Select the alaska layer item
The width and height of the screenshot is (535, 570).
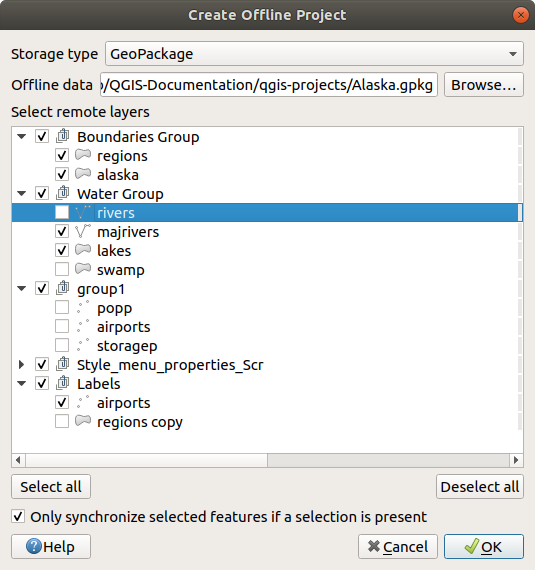pyautogui.click(x=118, y=175)
